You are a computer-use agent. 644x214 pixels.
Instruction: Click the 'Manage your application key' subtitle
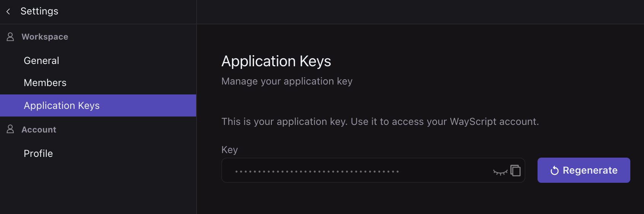tap(287, 81)
